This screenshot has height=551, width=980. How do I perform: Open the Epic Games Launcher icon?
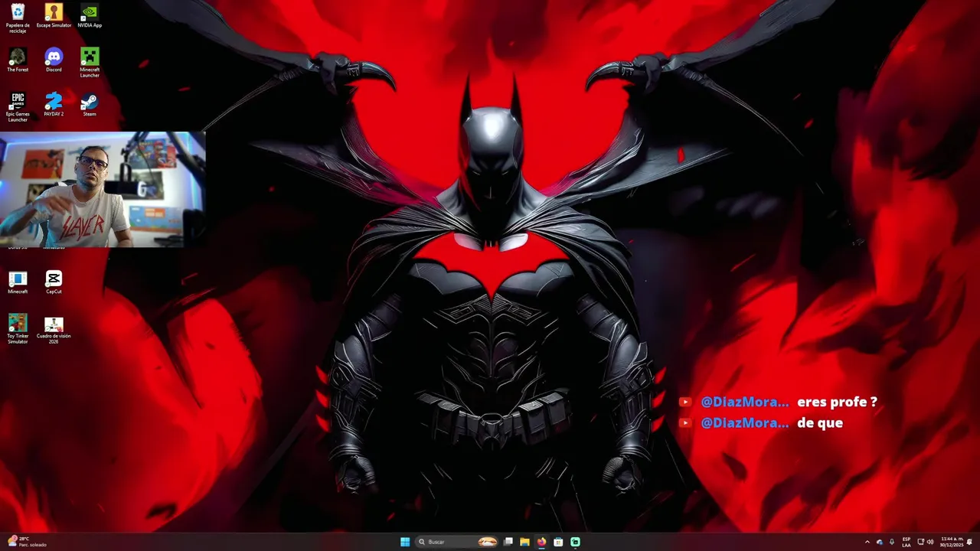(18, 107)
